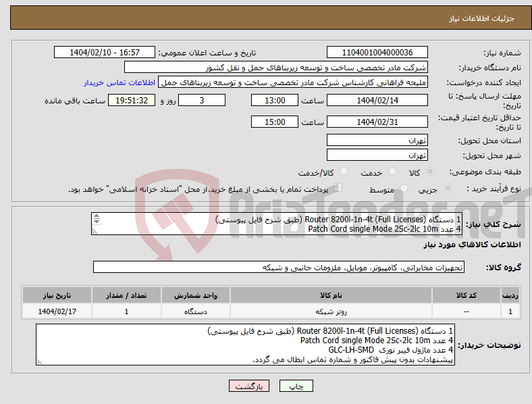
Task: Click the نام کالا column header
Action: pos(331,295)
